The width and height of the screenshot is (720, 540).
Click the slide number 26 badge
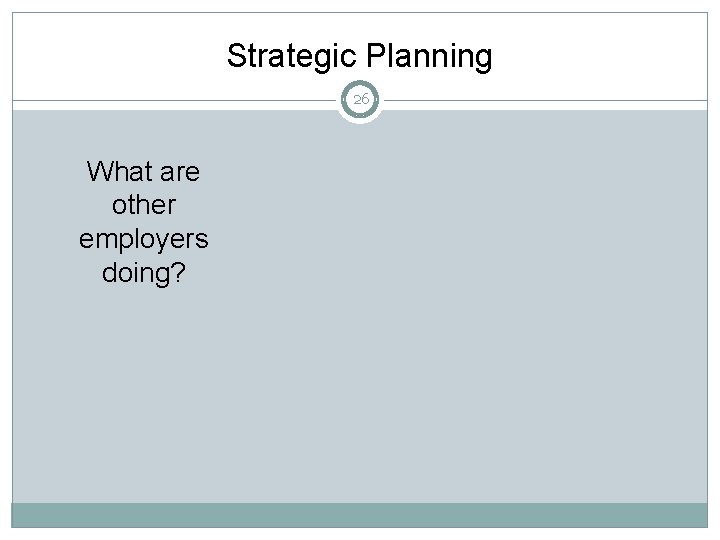pos(360,100)
